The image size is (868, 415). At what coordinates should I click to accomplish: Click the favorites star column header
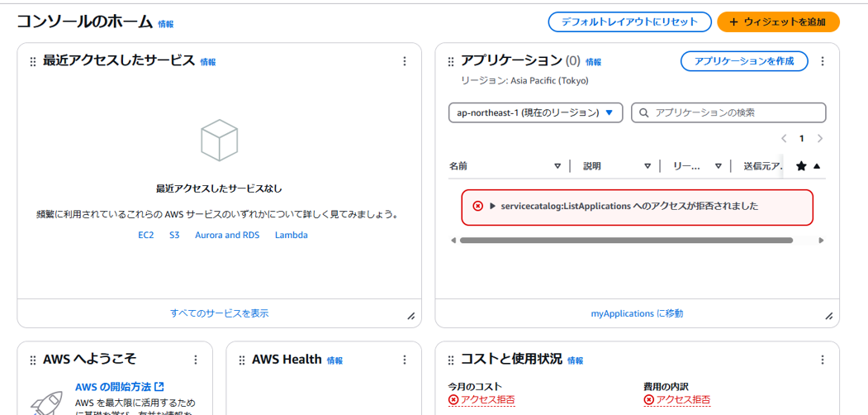(801, 165)
